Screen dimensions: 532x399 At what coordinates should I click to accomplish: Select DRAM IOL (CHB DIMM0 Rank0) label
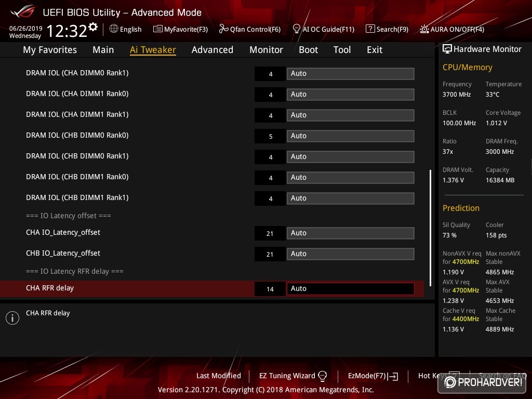(x=77, y=136)
